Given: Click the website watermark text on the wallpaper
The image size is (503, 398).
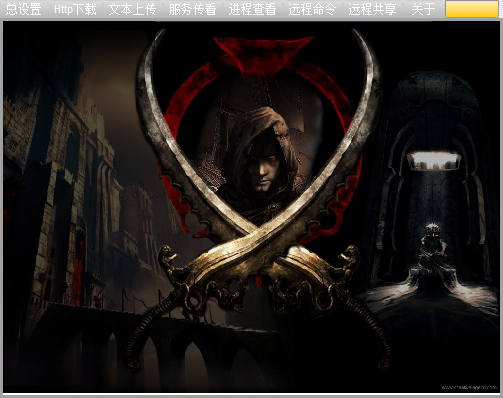Looking at the screenshot, I should pos(469,387).
